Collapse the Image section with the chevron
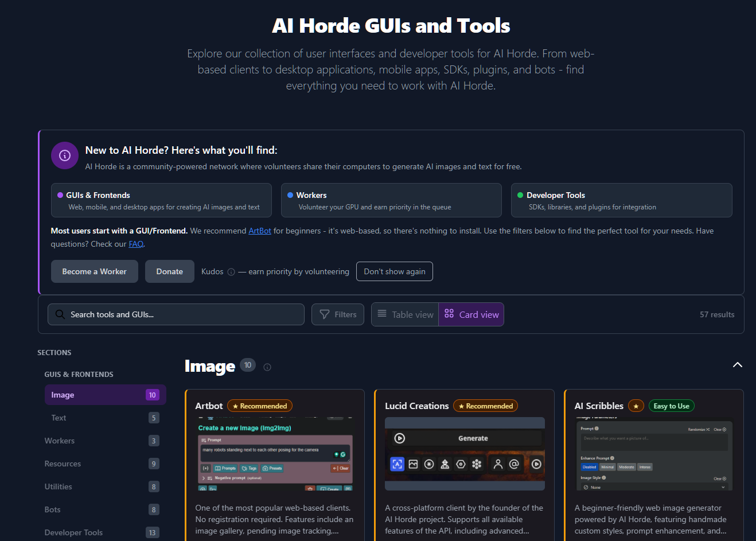 (x=737, y=365)
